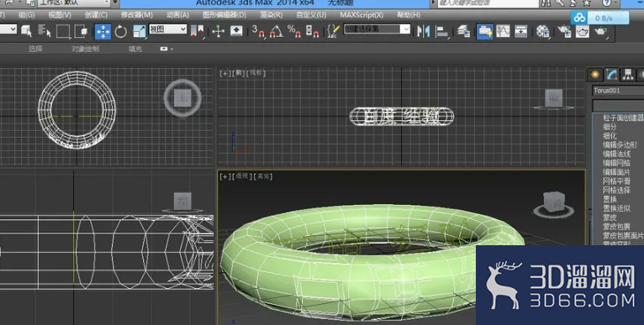Click the help search input field
Viewport: 644px width, 325px height.
[x=488, y=3]
